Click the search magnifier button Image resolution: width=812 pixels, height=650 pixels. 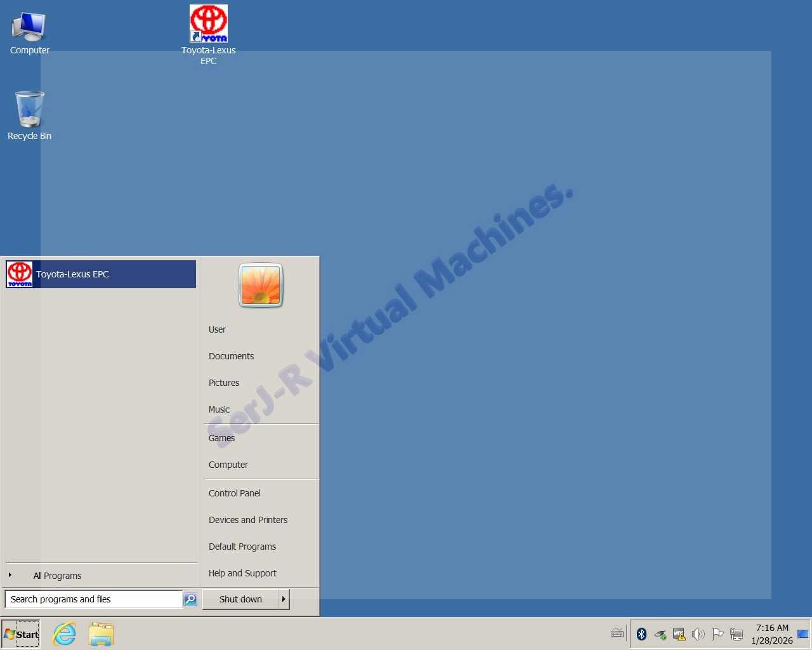click(190, 599)
